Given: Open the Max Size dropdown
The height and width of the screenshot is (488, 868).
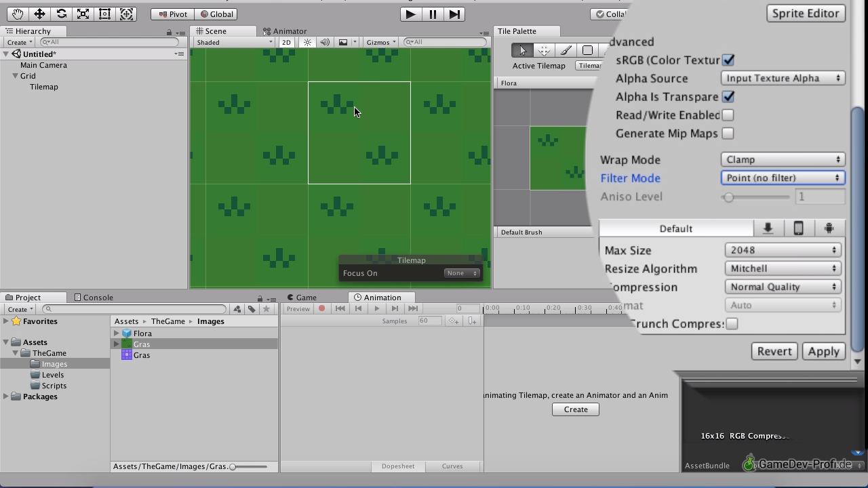Looking at the screenshot, I should (x=783, y=250).
